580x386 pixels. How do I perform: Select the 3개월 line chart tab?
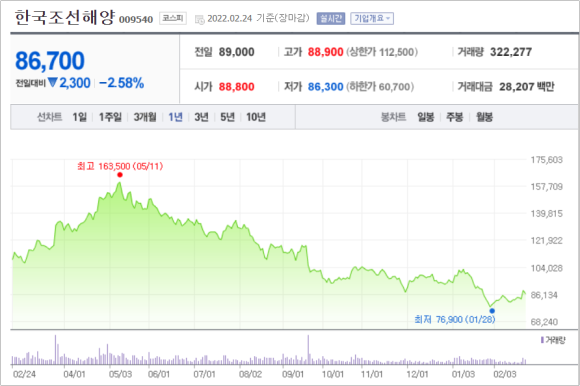pos(145,117)
